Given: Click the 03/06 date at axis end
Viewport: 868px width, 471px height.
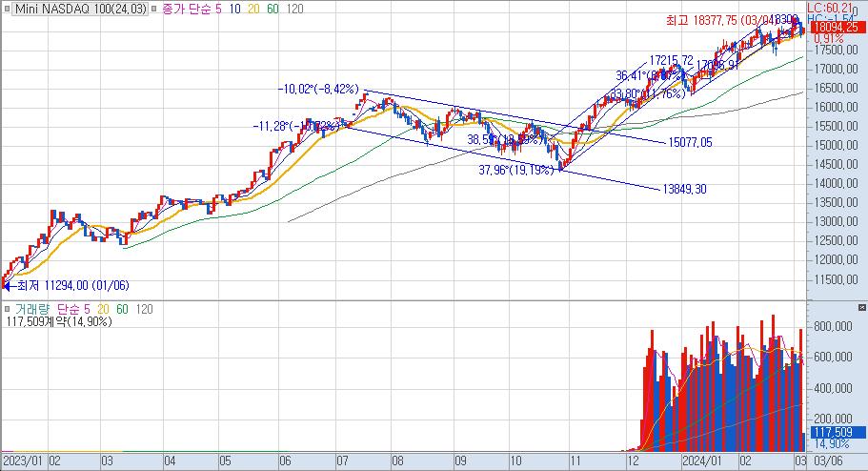Looking at the screenshot, I should pyautogui.click(x=829, y=461).
